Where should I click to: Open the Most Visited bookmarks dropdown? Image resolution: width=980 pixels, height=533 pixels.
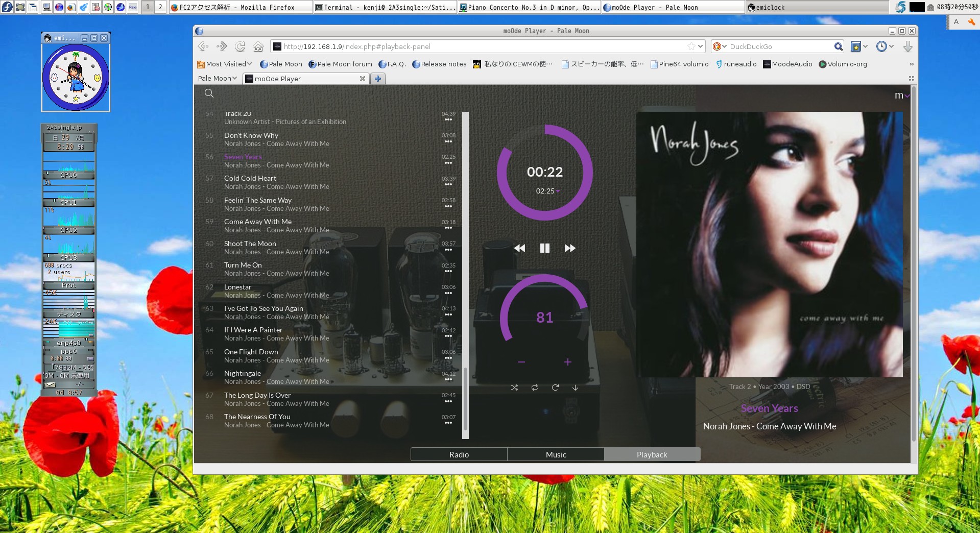tap(224, 64)
